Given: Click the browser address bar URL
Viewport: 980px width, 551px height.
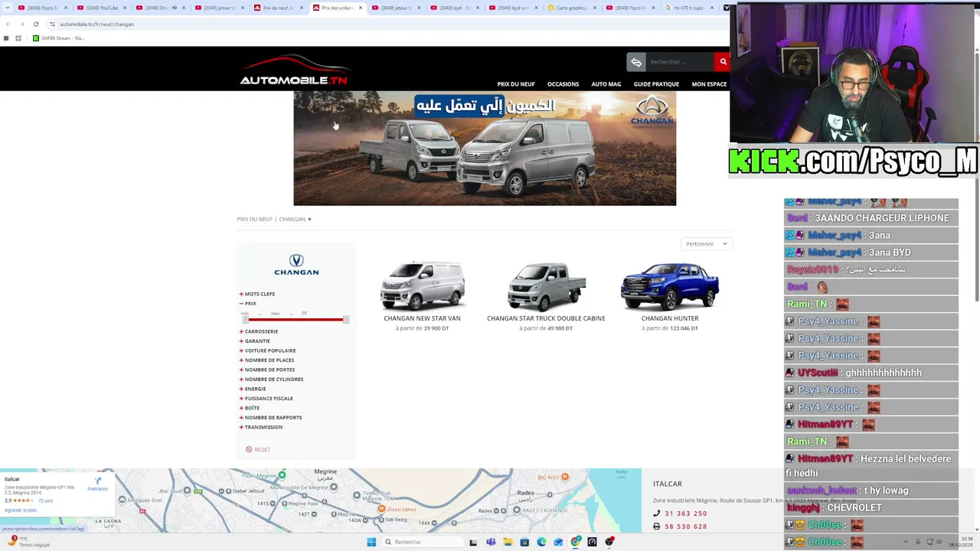Looking at the screenshot, I should click(x=96, y=24).
